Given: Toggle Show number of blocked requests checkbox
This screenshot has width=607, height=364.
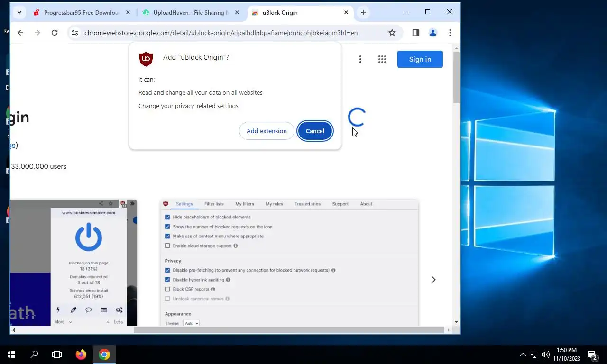Looking at the screenshot, I should click(x=167, y=227).
